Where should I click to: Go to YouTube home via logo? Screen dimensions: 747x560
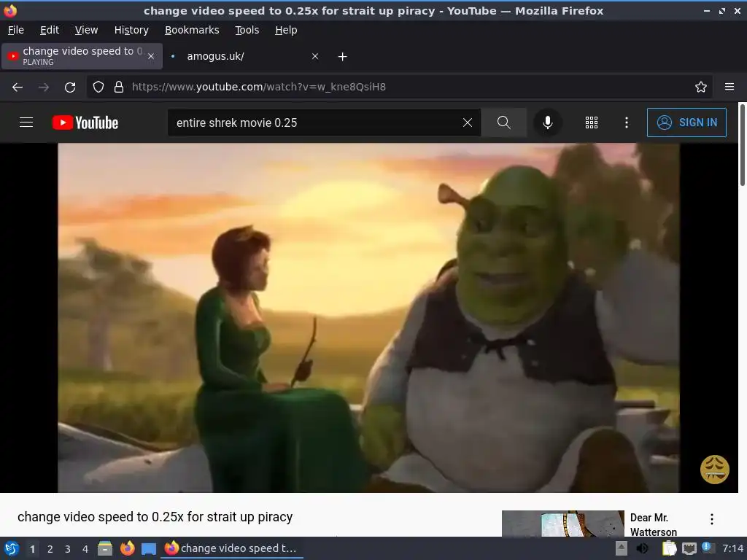(x=85, y=122)
